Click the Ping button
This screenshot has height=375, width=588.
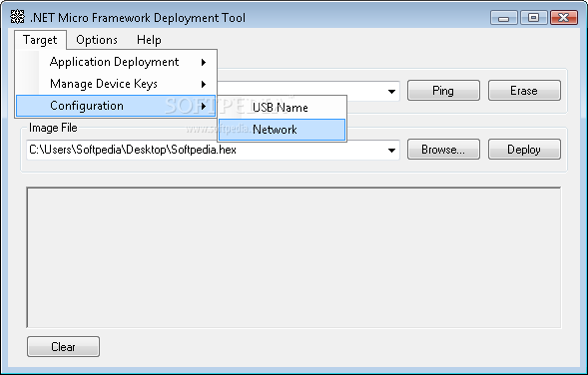click(443, 91)
